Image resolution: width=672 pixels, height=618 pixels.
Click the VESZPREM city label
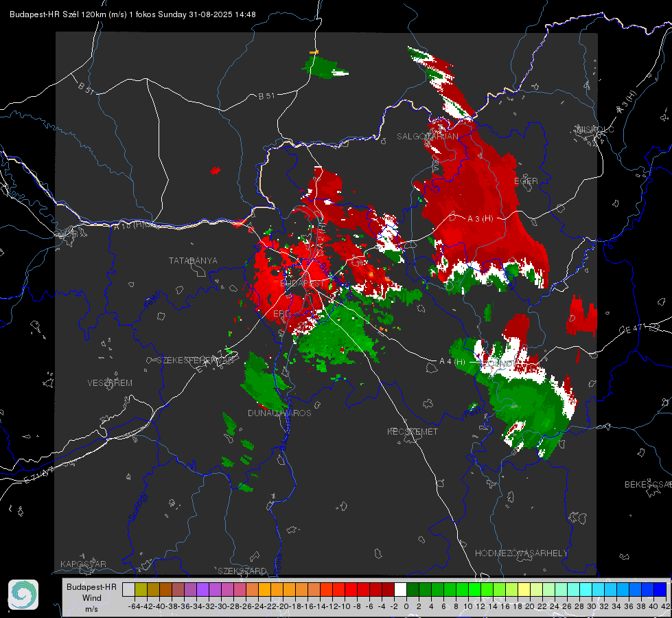(110, 383)
